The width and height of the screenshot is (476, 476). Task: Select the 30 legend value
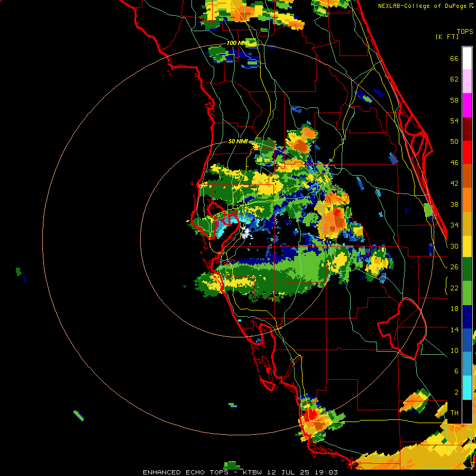pyautogui.click(x=454, y=246)
